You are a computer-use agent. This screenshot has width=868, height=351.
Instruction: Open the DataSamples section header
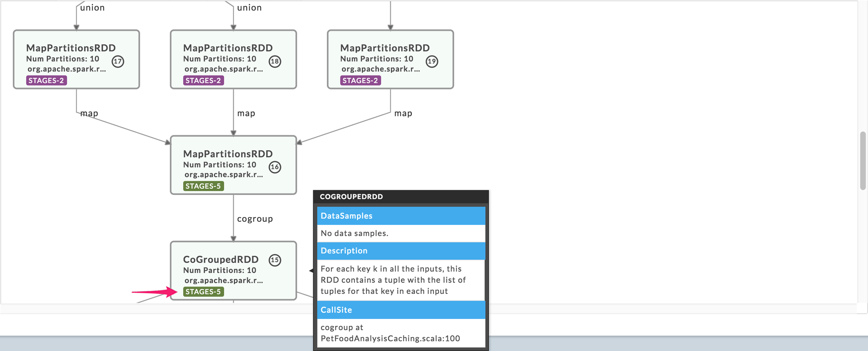pos(401,216)
